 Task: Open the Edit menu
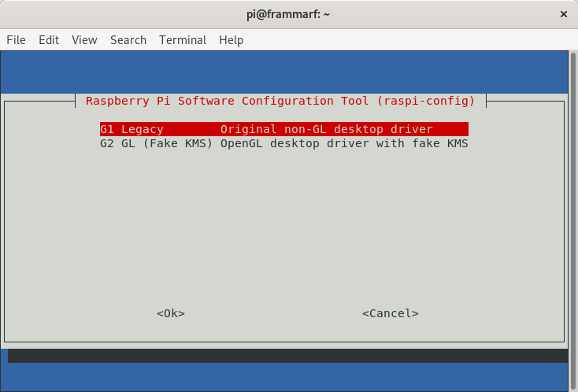tap(49, 40)
